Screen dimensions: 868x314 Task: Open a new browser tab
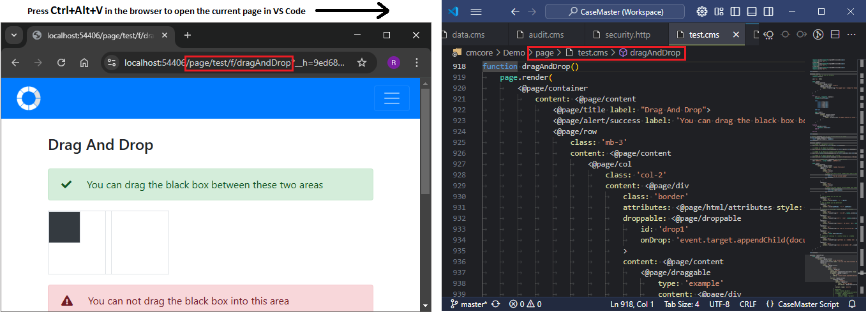(188, 35)
